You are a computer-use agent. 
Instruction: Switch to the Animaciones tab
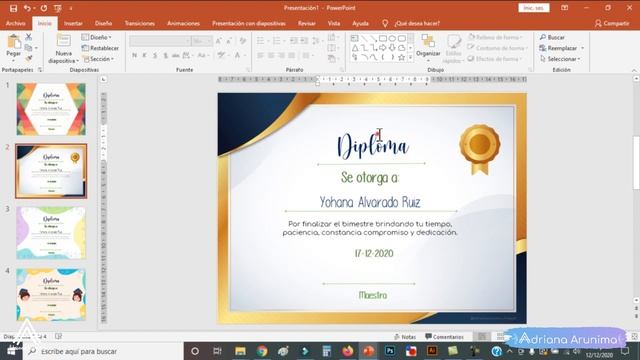pyautogui.click(x=183, y=23)
